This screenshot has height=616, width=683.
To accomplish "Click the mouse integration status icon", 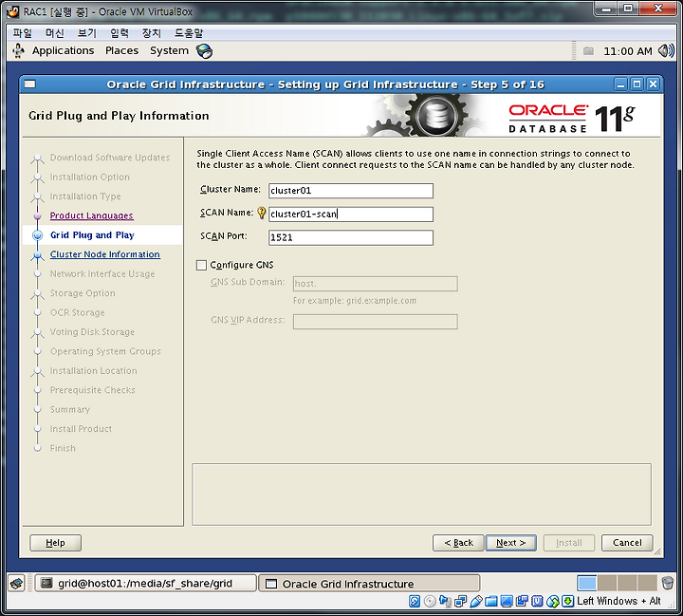I will coord(552,601).
